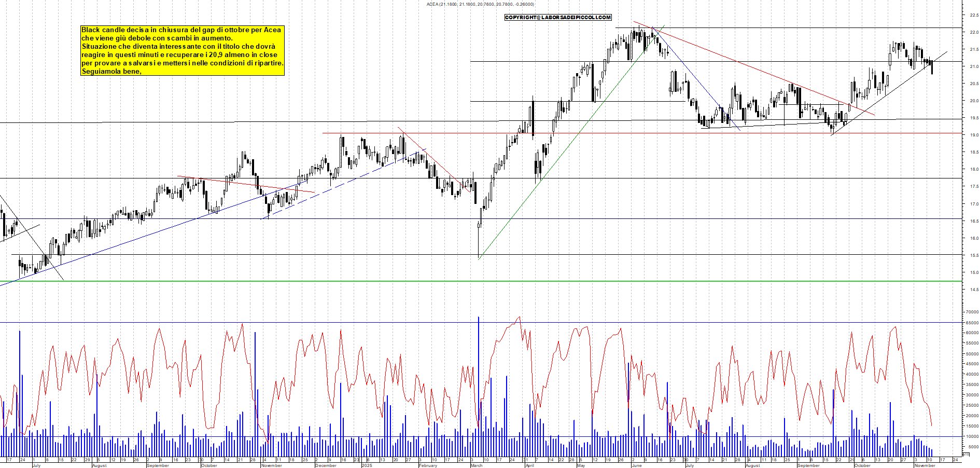Click the 2025 marker on the date axis
Image resolution: width=980 pixels, height=468 pixels.
pos(367,465)
